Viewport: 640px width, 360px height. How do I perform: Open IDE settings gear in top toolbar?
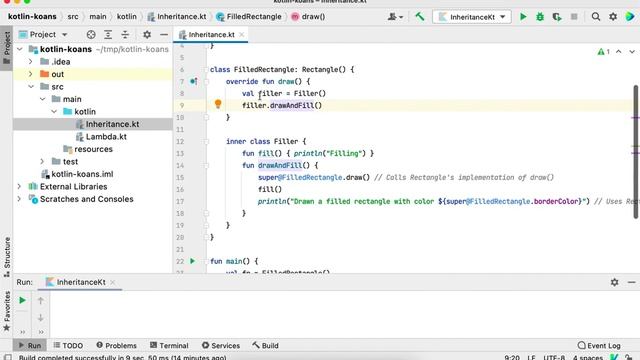click(613, 17)
